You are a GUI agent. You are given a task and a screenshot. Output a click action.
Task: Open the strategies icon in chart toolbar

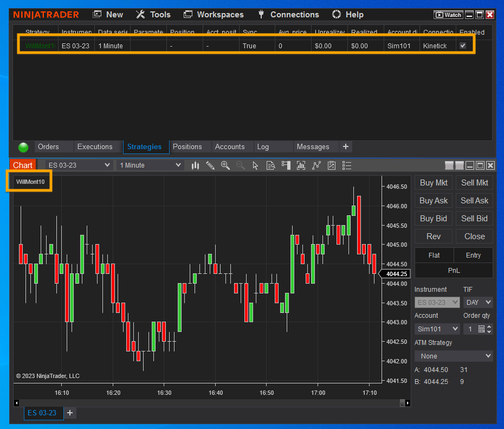point(331,165)
